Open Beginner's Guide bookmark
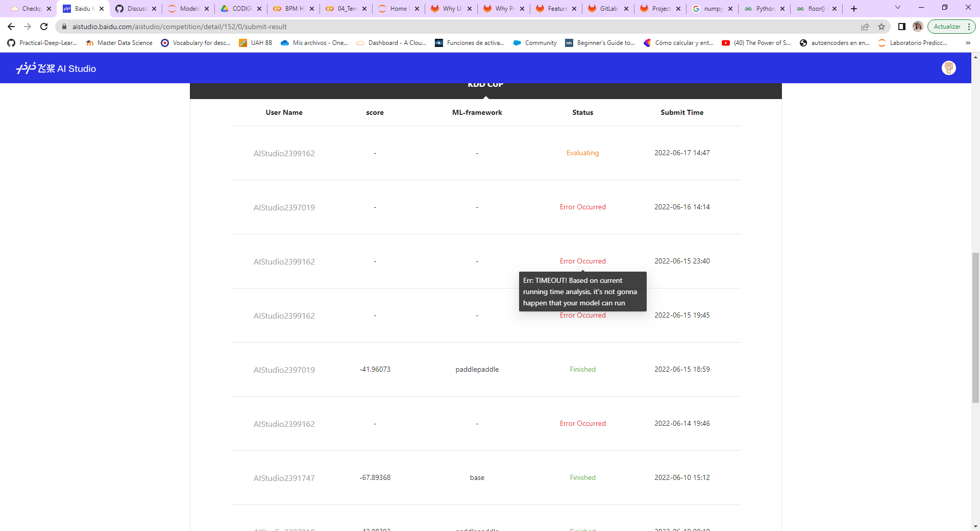 600,43
